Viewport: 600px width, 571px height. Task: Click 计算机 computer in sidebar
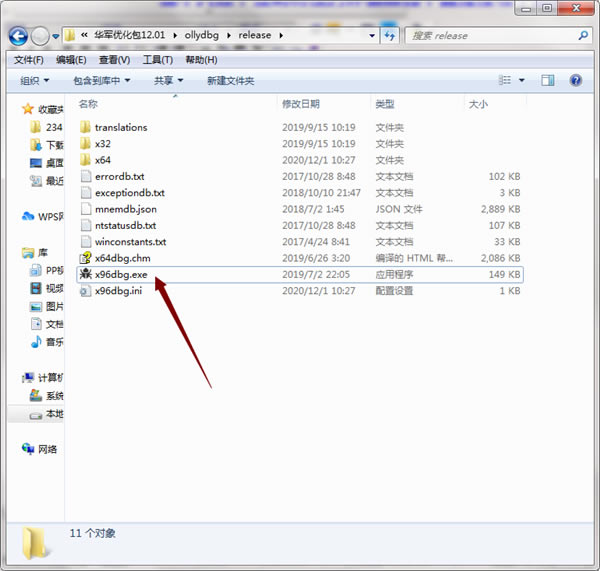[x=51, y=378]
